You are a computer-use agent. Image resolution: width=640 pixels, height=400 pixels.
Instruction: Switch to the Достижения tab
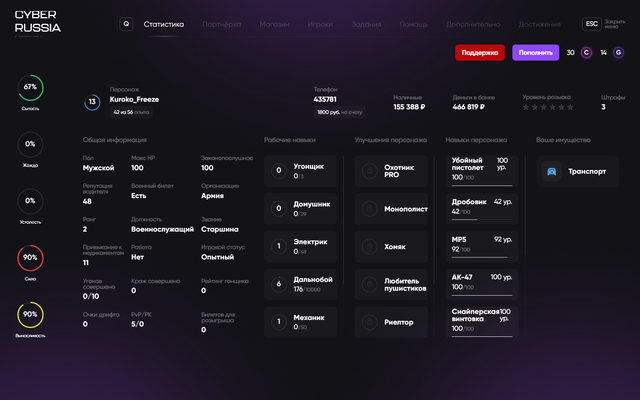pos(539,24)
